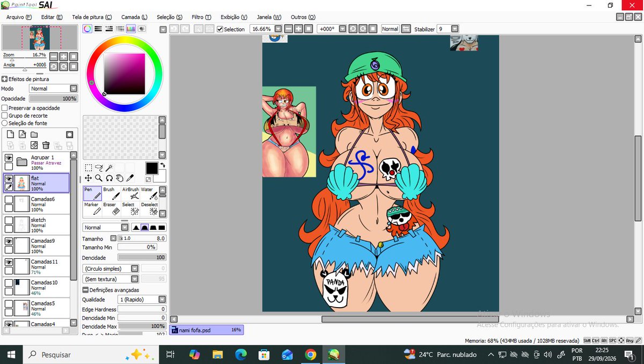The image size is (644, 364).
Task: Open the Arquivo menu
Action: 19,17
